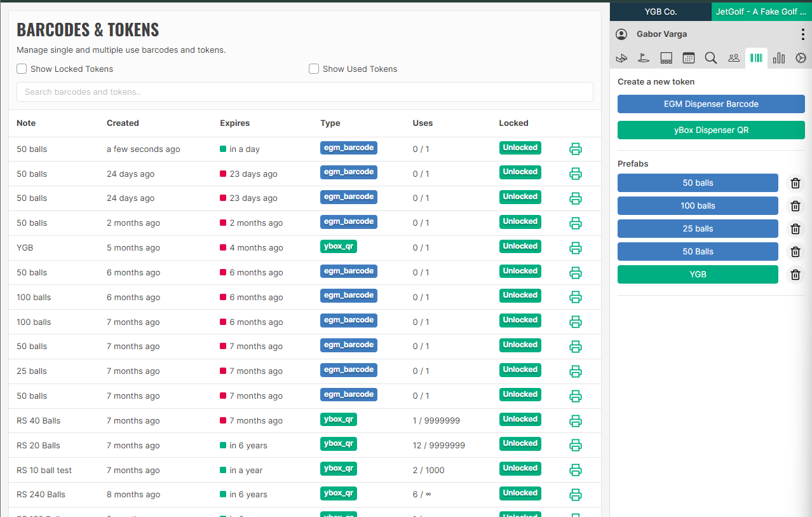Switch to the YGB Co. tab
812x517 pixels.
[x=660, y=11]
